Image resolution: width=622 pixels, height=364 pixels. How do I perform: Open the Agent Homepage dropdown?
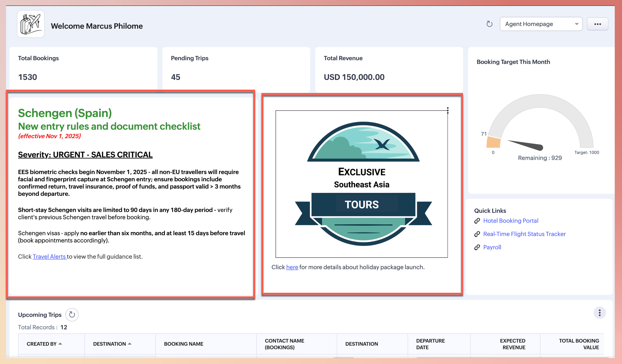541,24
